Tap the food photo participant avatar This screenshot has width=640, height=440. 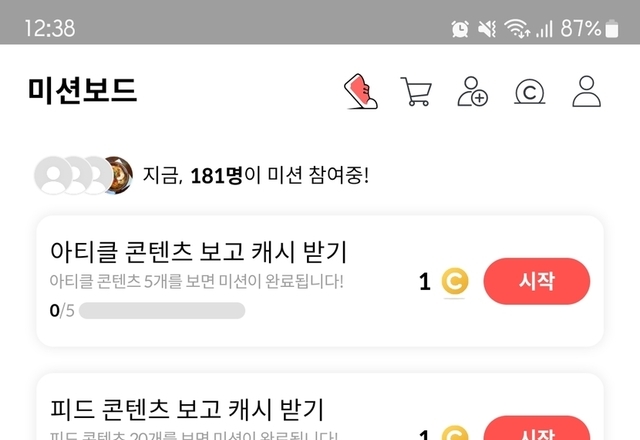pos(118,175)
